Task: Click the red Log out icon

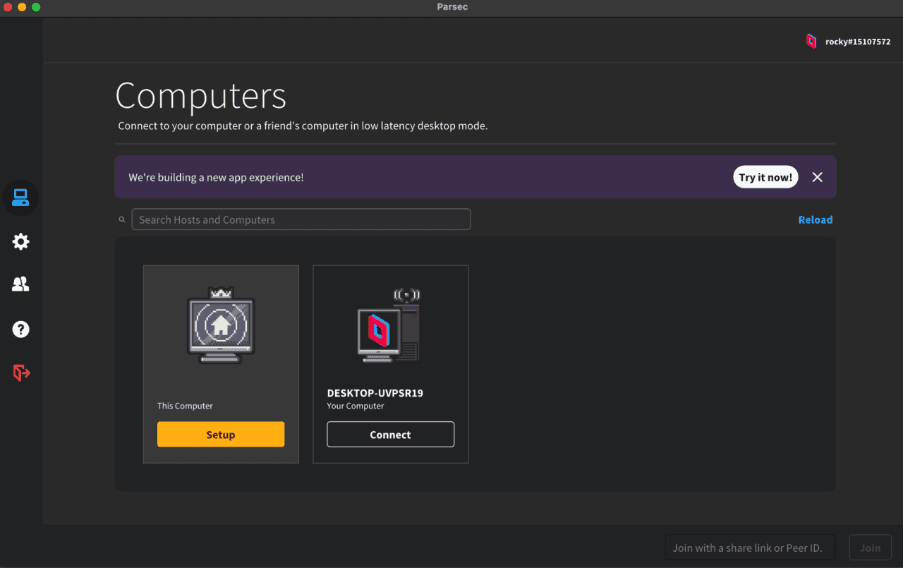Action: pos(21,373)
